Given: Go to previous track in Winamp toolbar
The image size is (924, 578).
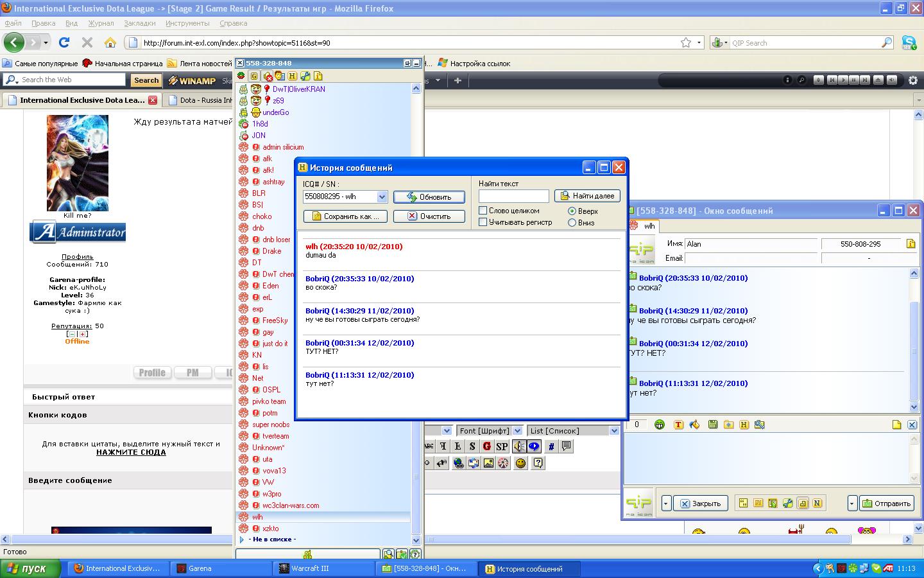Looking at the screenshot, I should (832, 80).
